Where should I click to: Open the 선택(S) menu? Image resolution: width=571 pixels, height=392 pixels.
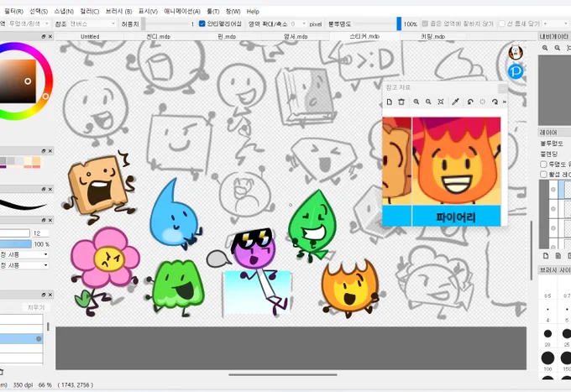(39, 11)
